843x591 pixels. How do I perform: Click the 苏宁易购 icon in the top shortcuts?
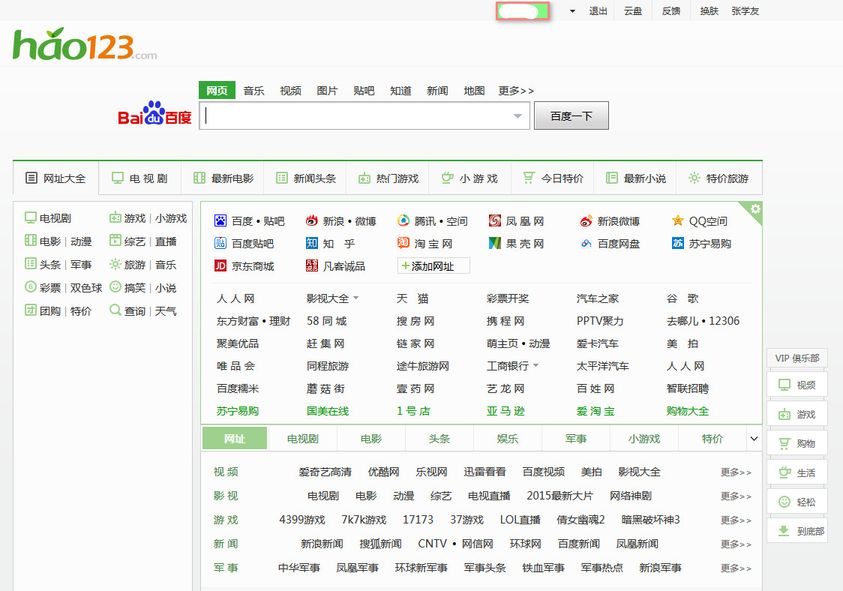point(677,244)
